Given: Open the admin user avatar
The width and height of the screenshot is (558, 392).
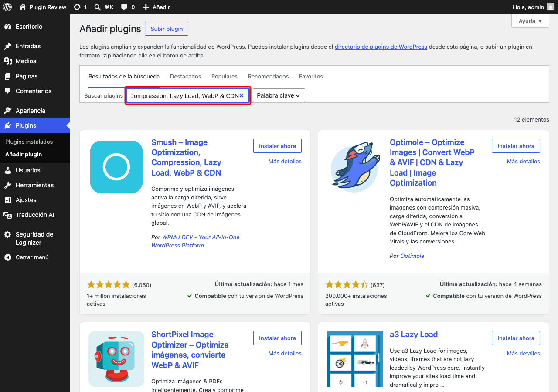Looking at the screenshot, I should tap(551, 7).
